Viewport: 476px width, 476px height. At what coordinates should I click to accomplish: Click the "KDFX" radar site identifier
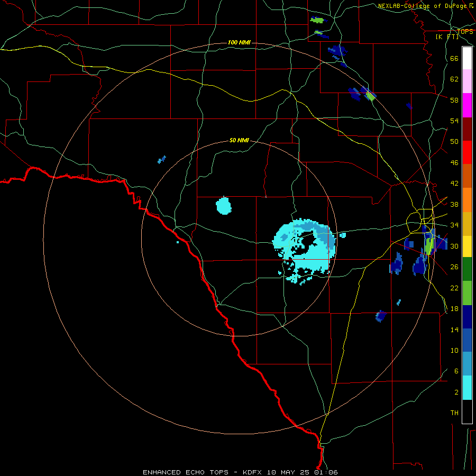(252, 472)
